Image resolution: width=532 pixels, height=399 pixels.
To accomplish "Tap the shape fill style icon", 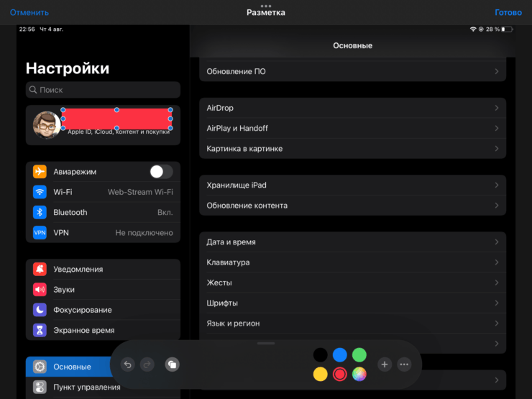I will pyautogui.click(x=171, y=364).
